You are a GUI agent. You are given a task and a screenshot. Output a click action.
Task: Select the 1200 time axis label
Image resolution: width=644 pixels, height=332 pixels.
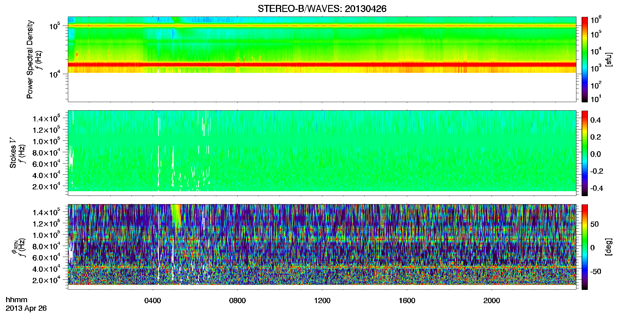[x=322, y=300]
